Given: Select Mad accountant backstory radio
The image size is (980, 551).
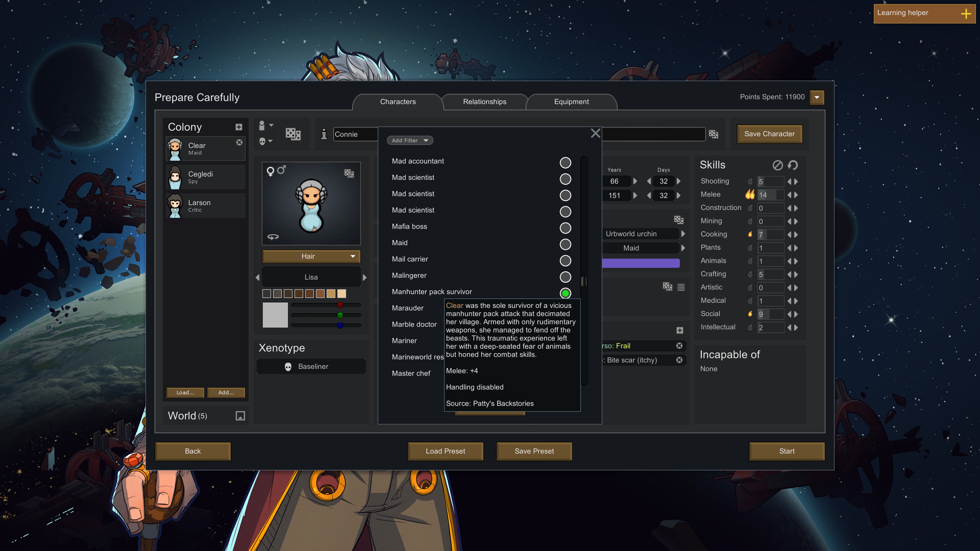Looking at the screenshot, I should point(565,163).
